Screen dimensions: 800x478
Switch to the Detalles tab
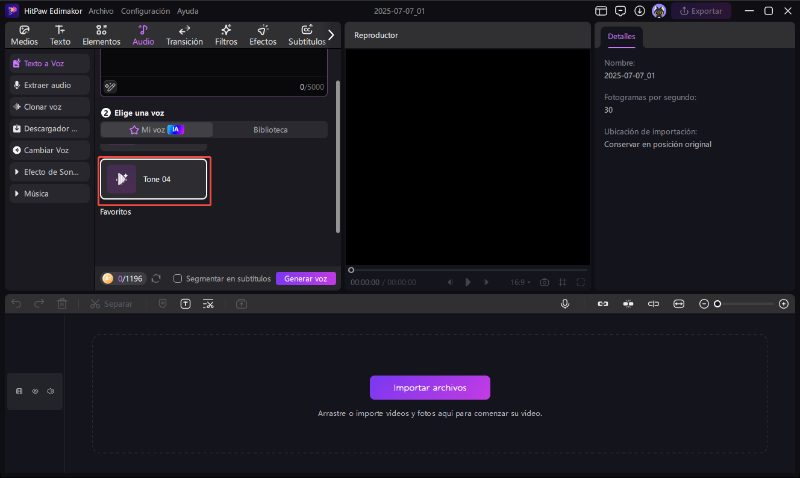coord(621,36)
